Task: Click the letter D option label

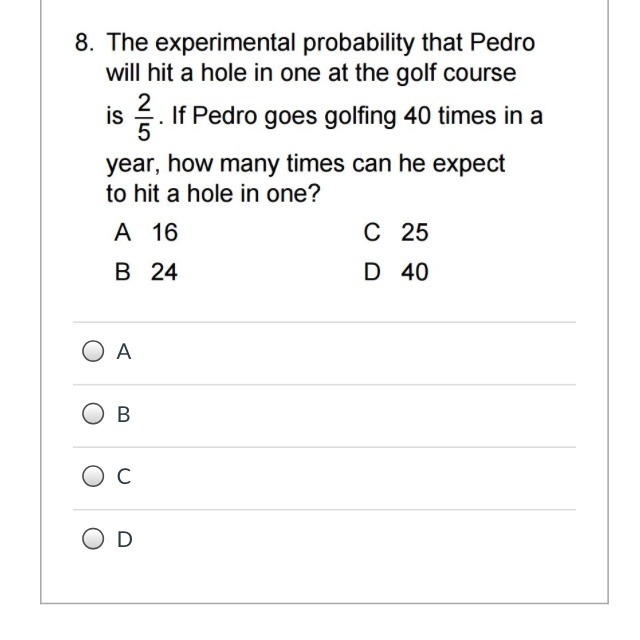Action: (x=124, y=539)
